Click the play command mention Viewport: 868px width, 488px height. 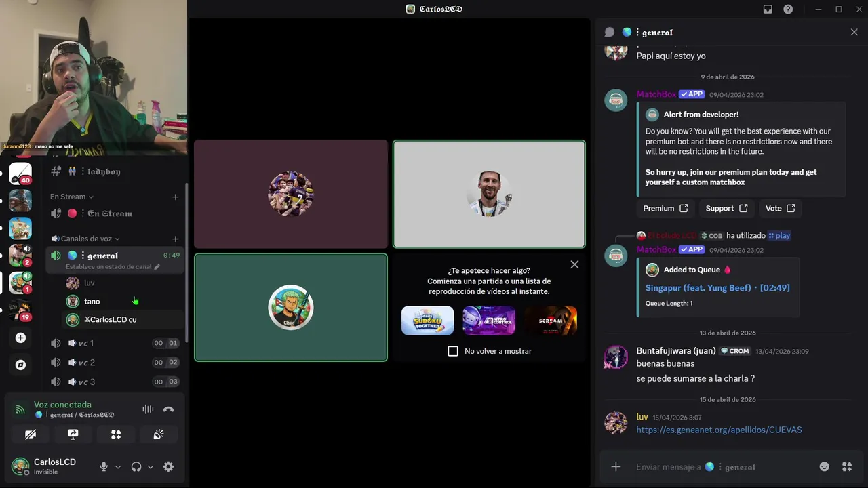click(x=779, y=235)
